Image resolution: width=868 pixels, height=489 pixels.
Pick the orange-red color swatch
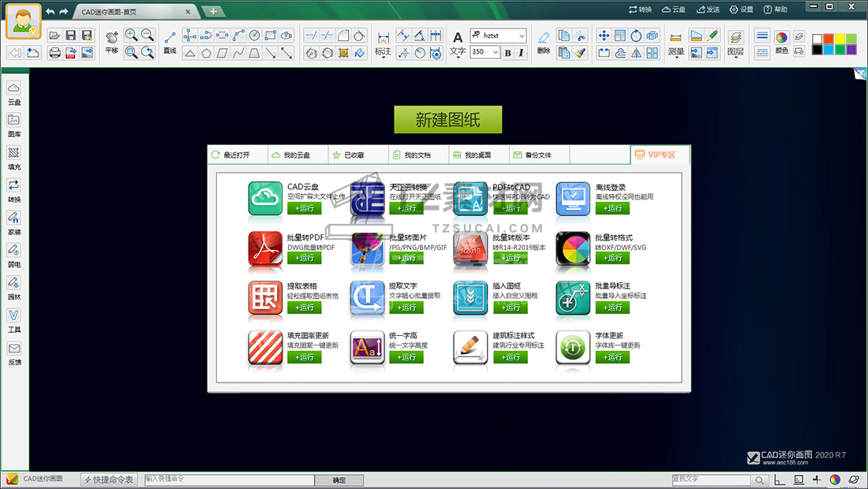[x=828, y=39]
